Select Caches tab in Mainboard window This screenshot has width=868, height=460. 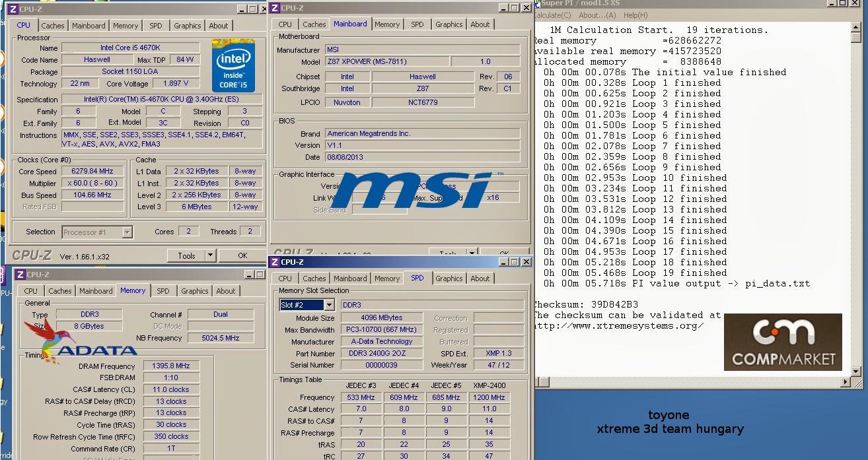click(x=314, y=24)
